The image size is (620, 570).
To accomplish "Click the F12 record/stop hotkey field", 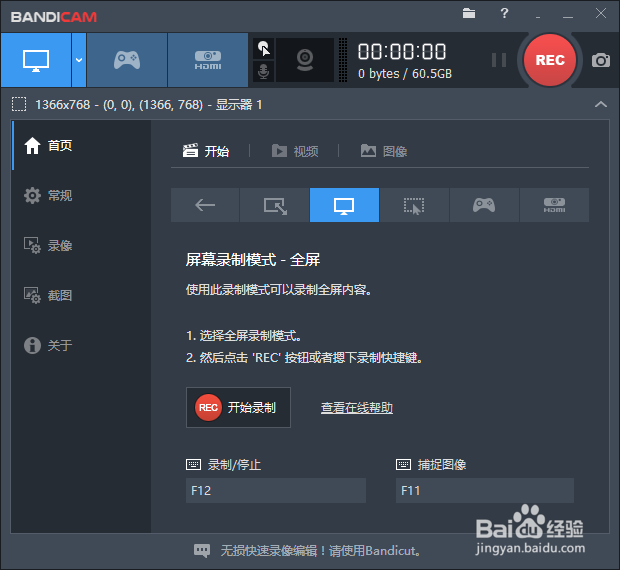I will pyautogui.click(x=276, y=491).
